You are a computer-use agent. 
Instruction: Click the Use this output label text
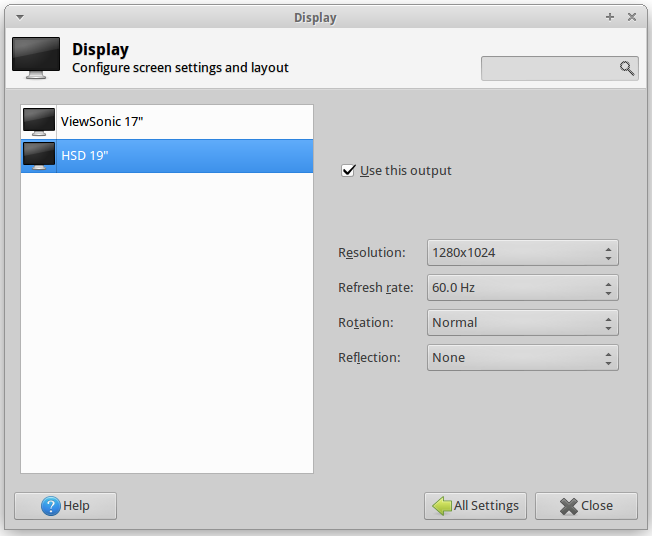pyautogui.click(x=405, y=171)
